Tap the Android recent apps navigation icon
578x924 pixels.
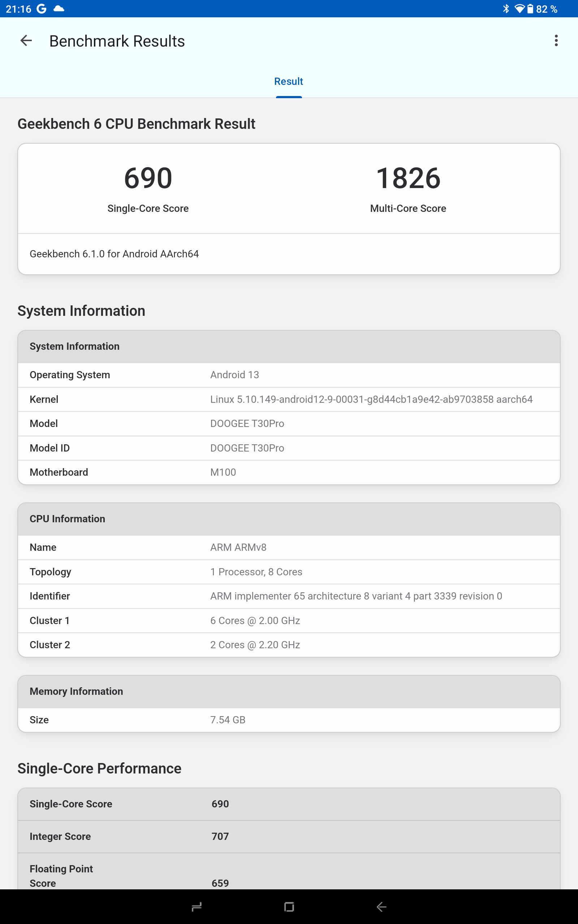click(x=197, y=907)
